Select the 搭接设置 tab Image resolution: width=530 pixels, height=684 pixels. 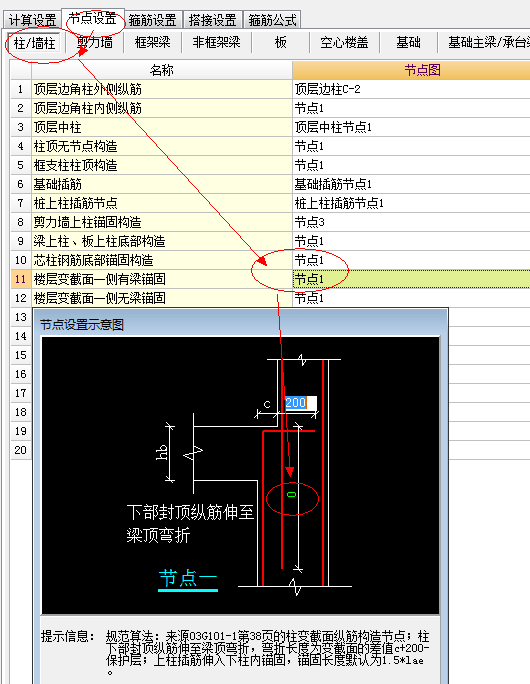pos(212,20)
